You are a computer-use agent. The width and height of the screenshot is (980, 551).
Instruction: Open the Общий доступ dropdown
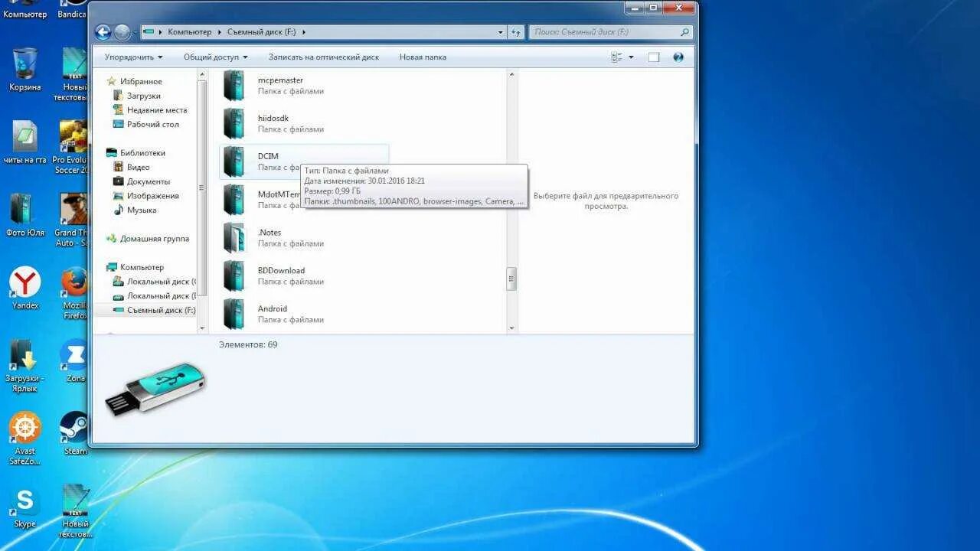point(216,57)
